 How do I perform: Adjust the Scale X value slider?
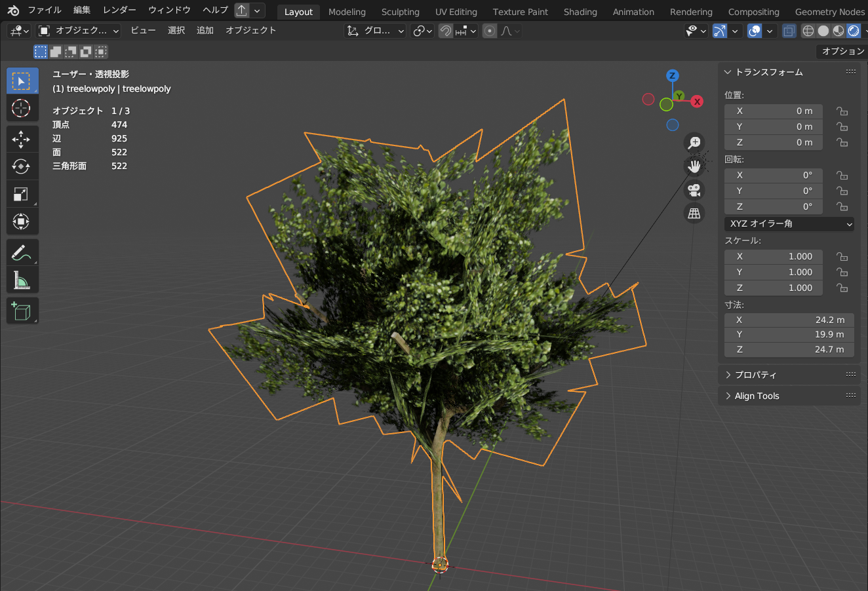(774, 256)
